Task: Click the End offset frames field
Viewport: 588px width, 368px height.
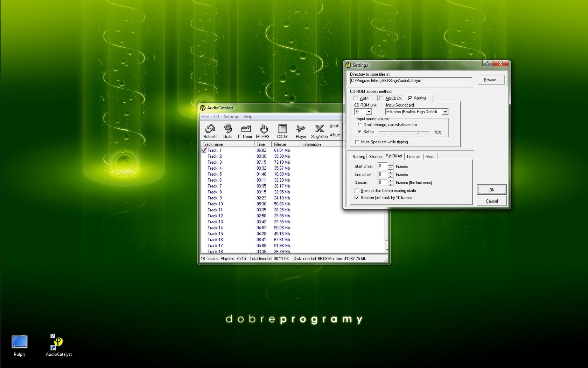Action: [382, 174]
